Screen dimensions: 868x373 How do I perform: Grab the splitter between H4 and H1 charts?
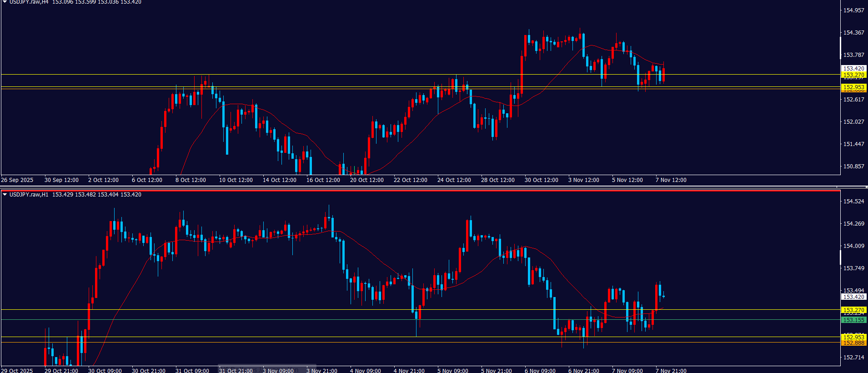(x=434, y=186)
